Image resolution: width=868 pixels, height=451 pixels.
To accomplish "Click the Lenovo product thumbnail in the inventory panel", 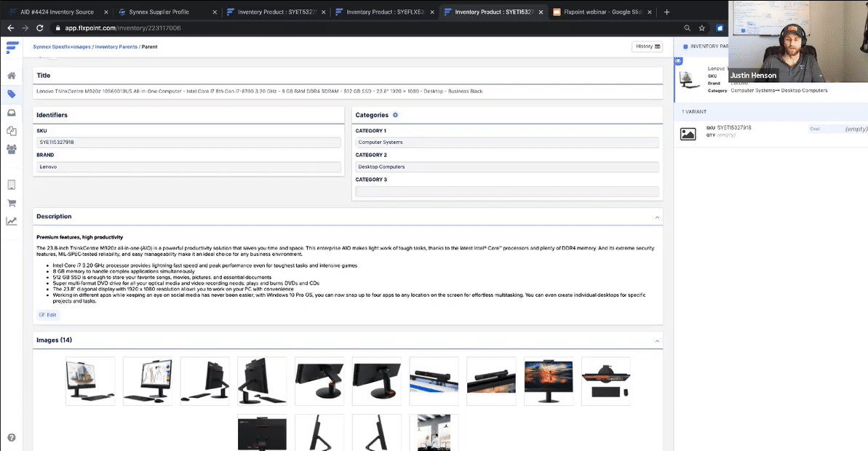I will 689,80.
